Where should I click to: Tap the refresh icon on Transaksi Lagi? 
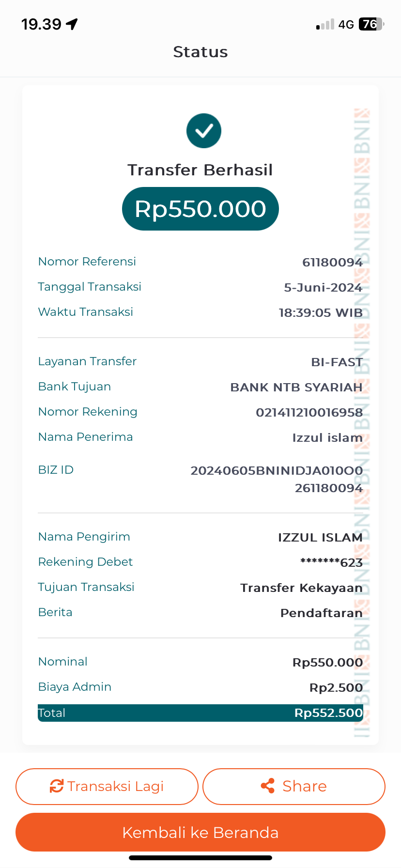(57, 786)
